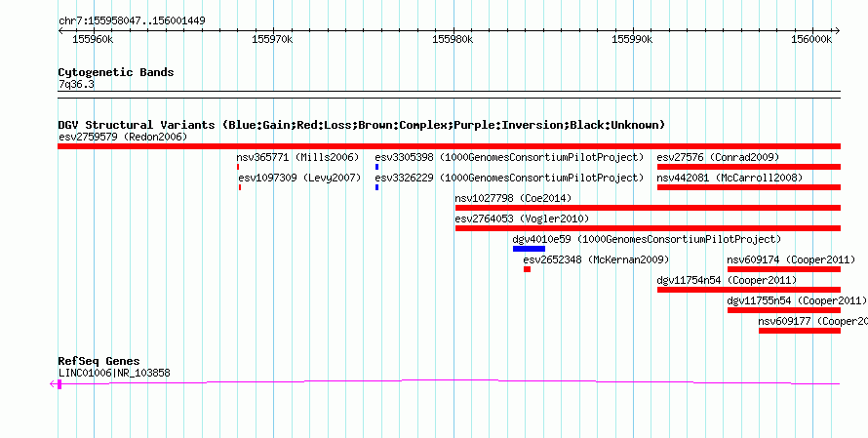Click chr7:155958047..156001449 coordinate label
This screenshot has width=868, height=438.
coord(132,21)
